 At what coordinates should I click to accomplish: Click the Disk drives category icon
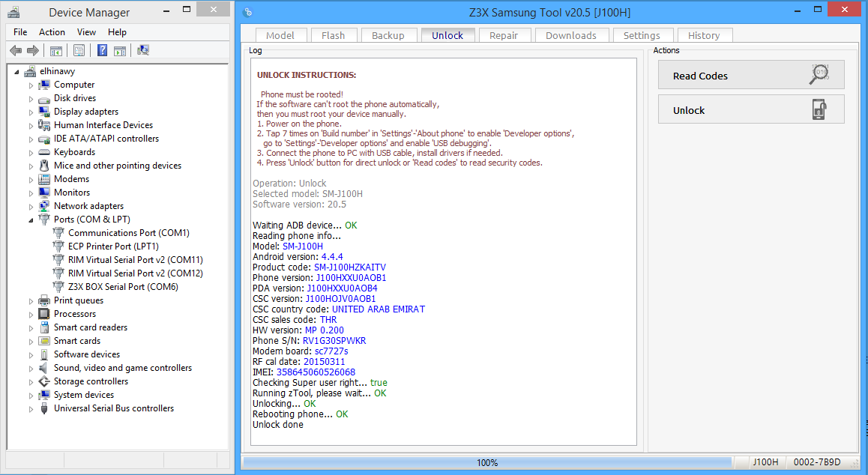[x=44, y=99]
